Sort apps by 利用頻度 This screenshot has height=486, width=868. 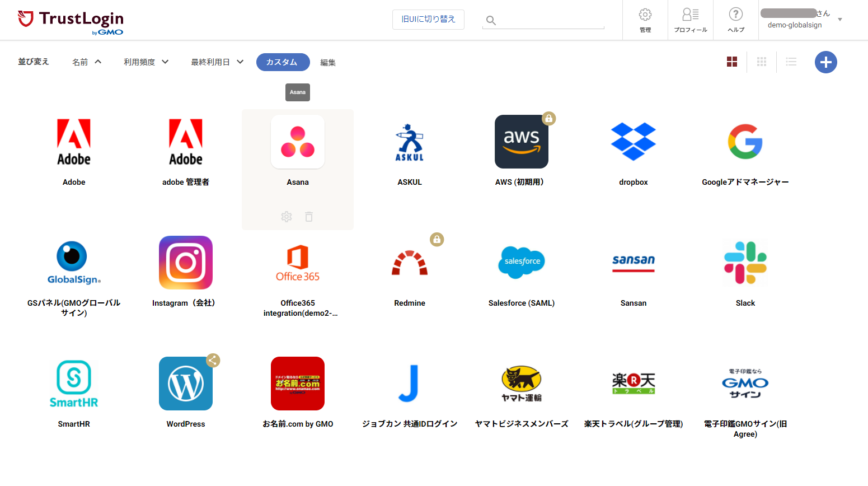[146, 62]
